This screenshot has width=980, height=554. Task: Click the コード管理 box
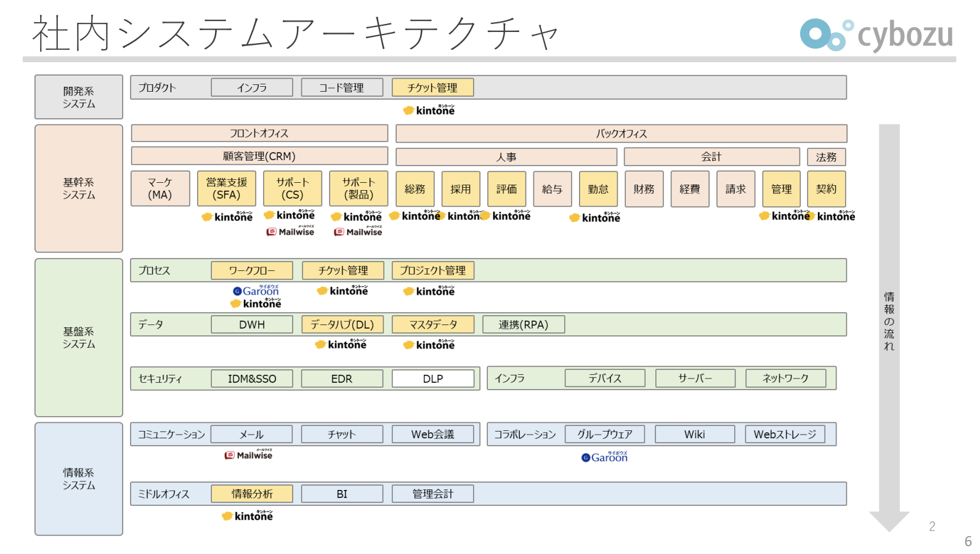click(342, 87)
